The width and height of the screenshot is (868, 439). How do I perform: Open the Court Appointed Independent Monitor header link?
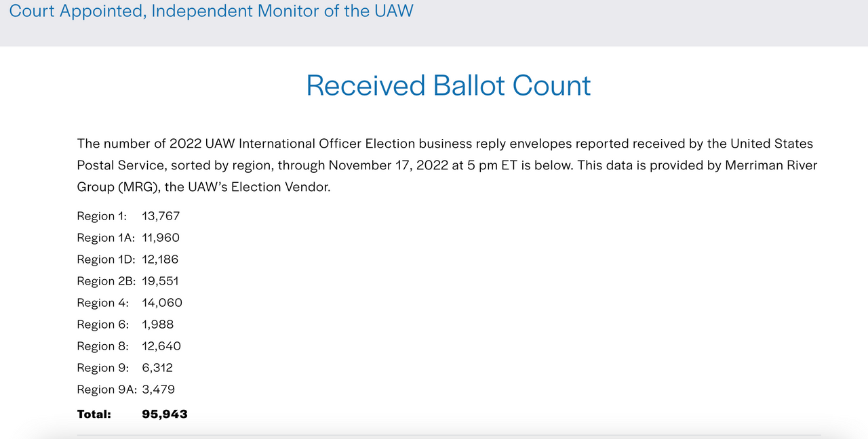tap(211, 12)
